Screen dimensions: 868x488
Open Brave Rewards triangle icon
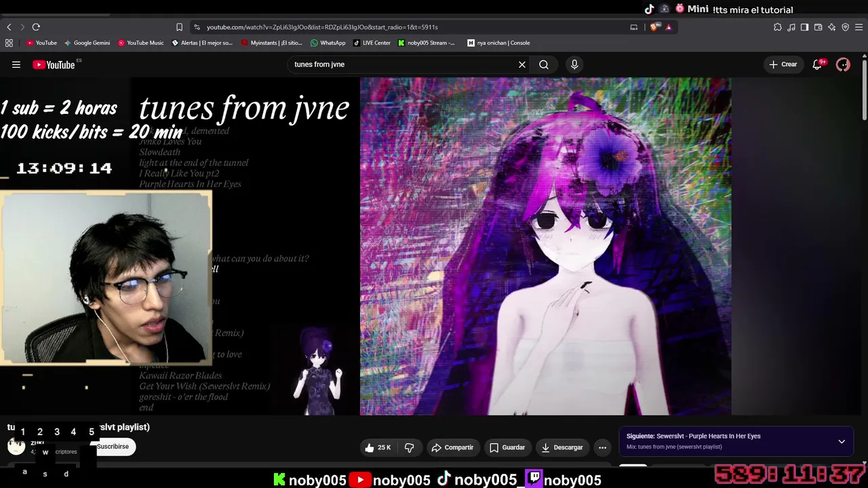pos(669,27)
